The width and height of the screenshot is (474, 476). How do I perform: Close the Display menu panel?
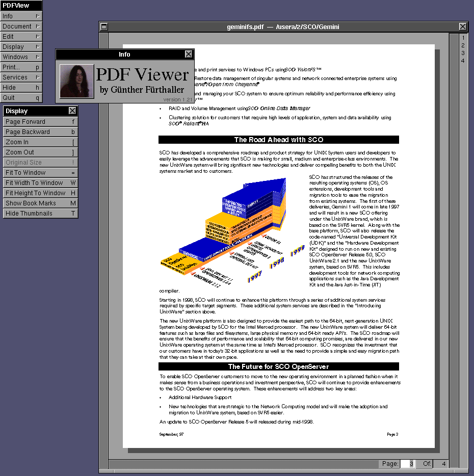(x=72, y=111)
